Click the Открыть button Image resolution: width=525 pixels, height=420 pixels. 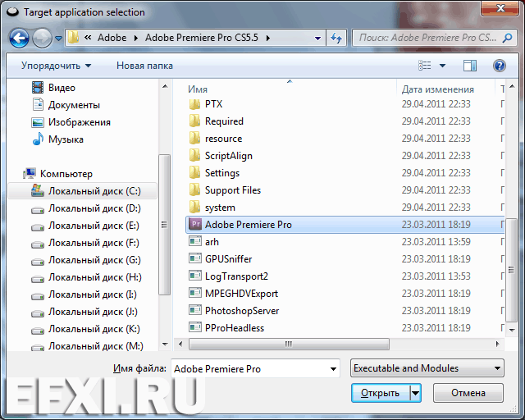381,393
